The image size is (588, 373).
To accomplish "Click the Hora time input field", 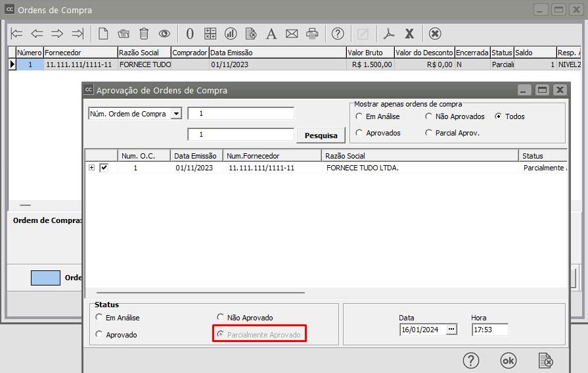I will [x=489, y=330].
